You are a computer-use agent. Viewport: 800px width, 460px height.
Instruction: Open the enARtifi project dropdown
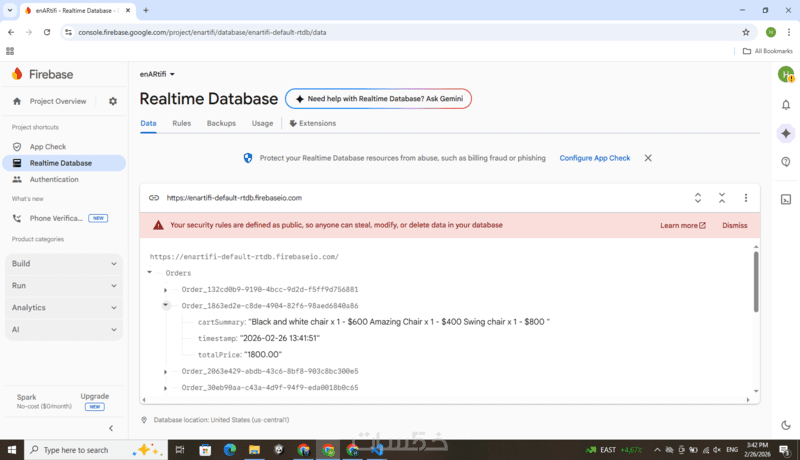157,74
